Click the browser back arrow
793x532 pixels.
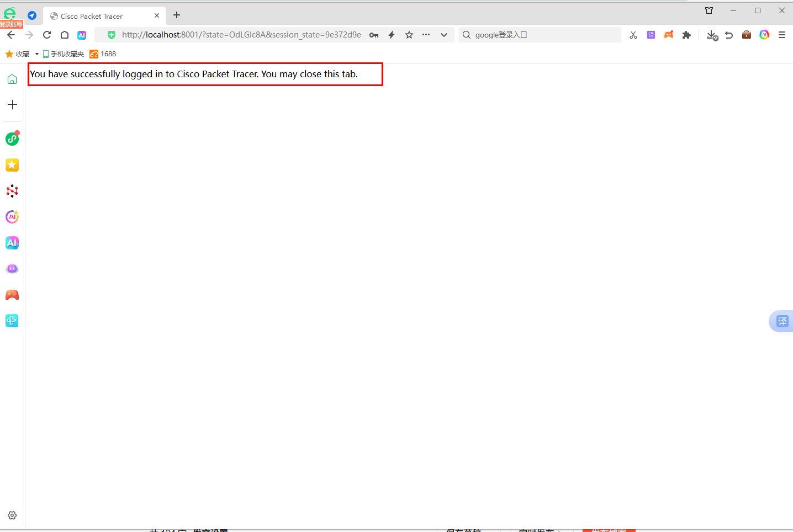point(11,35)
